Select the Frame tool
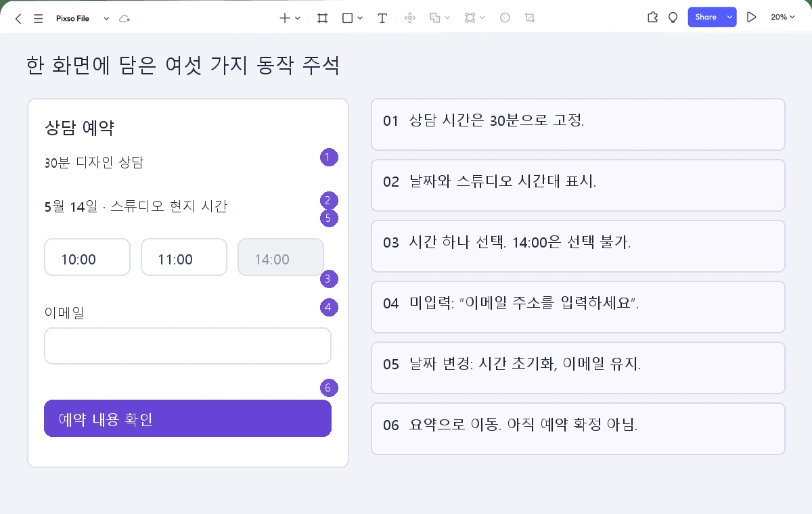The image size is (812, 514). click(x=323, y=18)
